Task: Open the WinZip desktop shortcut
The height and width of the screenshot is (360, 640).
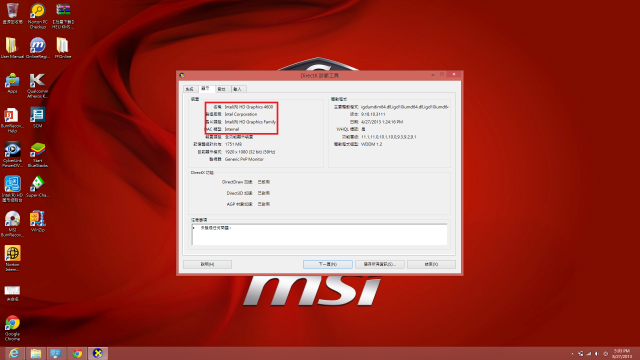Action: (38, 222)
